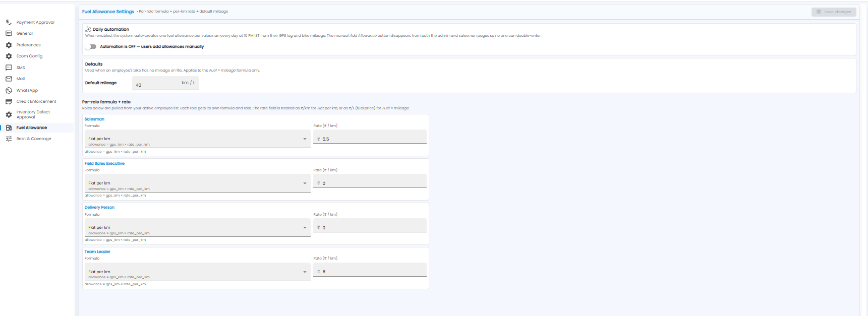Open the Mail settings section

coord(21,79)
